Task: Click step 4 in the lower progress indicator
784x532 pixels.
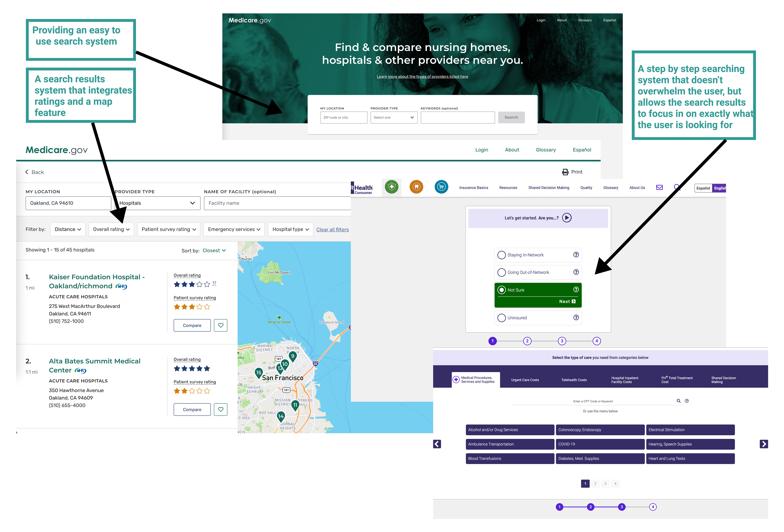Action: [x=653, y=507]
